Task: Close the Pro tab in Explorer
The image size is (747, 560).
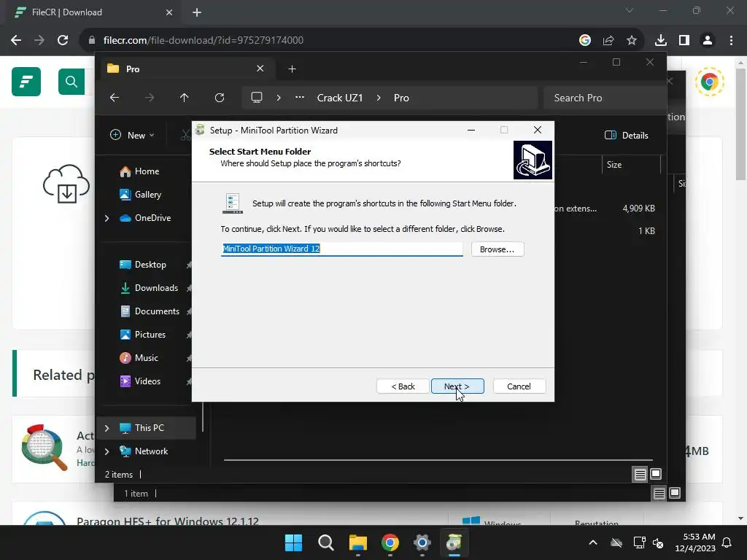Action: pos(260,69)
